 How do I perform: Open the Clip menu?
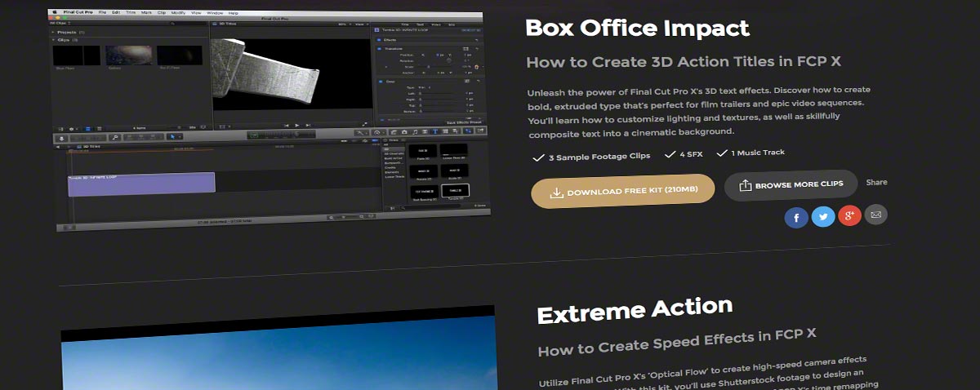(162, 12)
